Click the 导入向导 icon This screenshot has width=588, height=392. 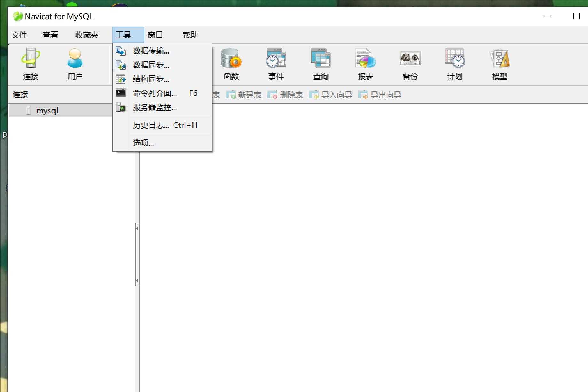coord(314,95)
